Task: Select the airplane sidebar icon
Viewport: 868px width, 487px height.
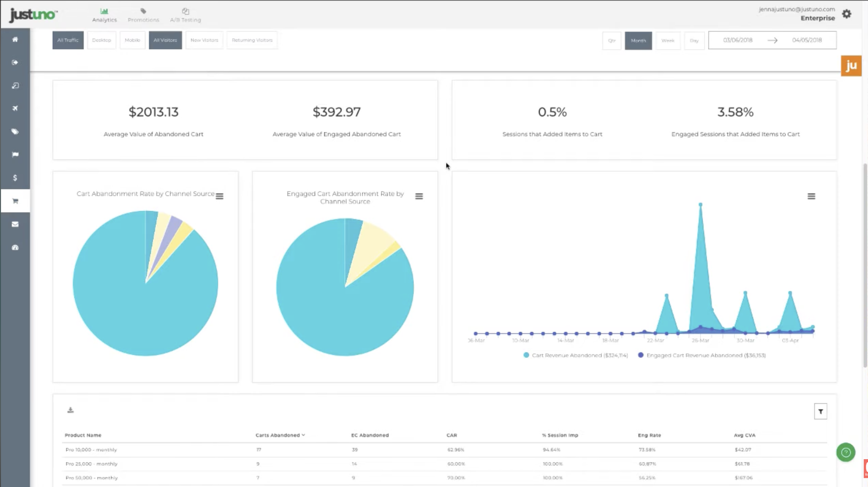Action: click(x=15, y=108)
